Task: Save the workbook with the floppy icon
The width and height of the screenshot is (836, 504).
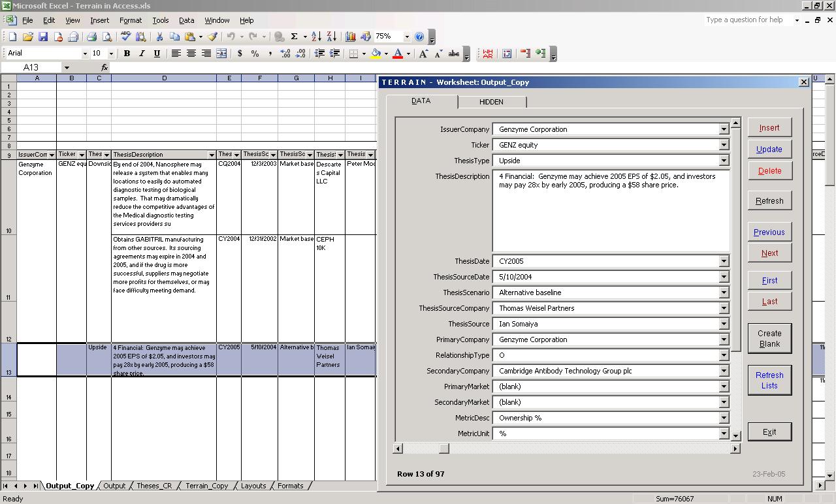Action: coord(43,37)
